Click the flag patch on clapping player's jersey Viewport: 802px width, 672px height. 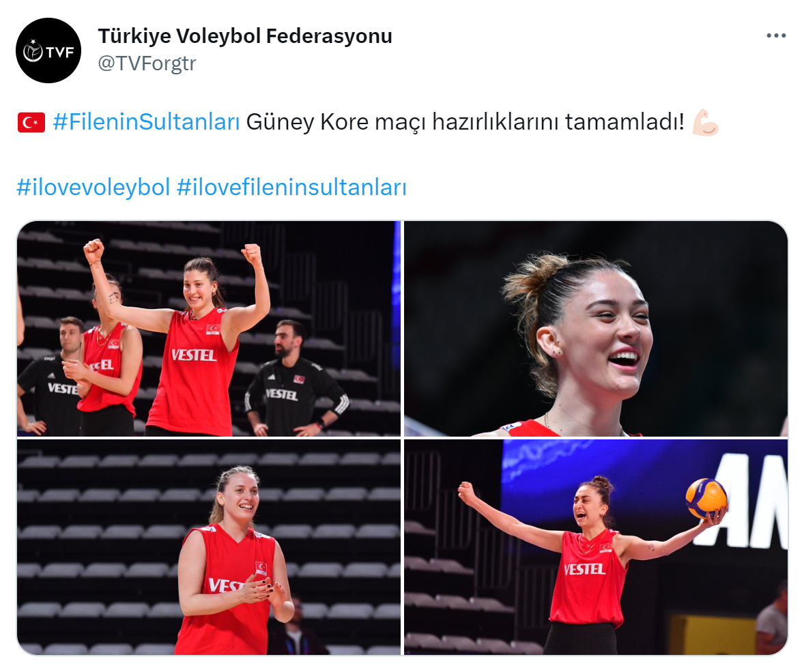(x=261, y=568)
